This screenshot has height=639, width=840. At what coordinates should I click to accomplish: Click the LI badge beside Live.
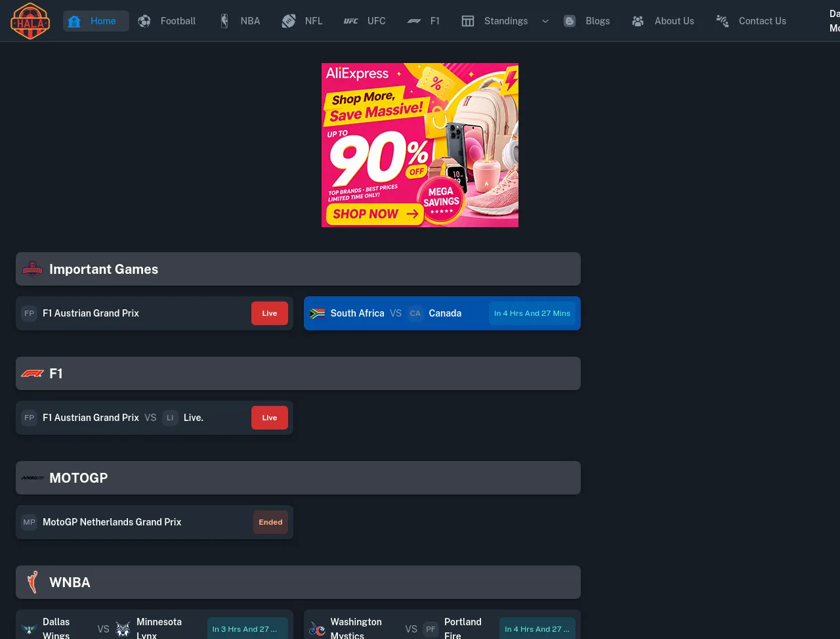(170, 418)
